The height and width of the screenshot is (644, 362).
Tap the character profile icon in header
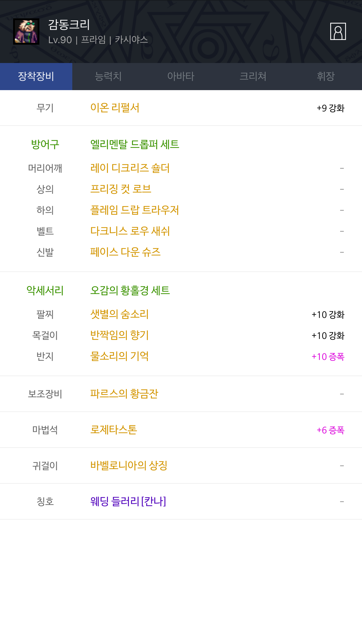[x=338, y=31]
